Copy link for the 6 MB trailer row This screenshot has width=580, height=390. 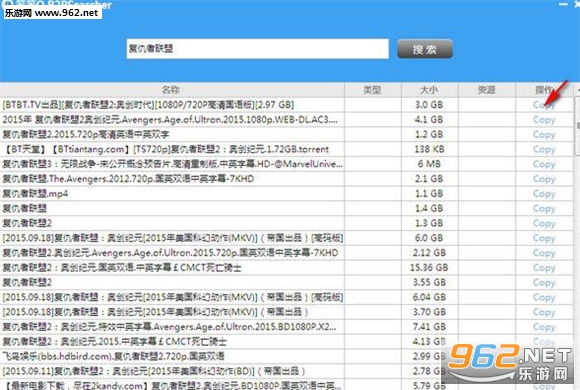pyautogui.click(x=544, y=164)
